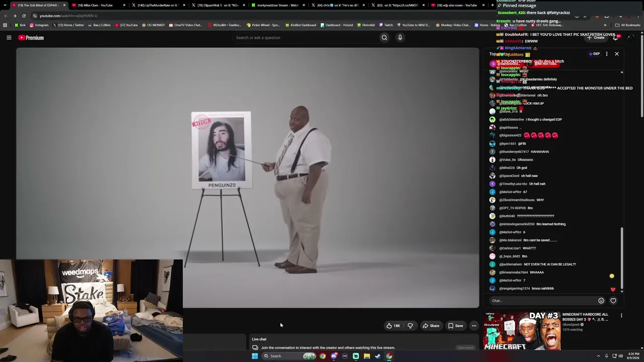The width and height of the screenshot is (644, 362).
Task: Open the taskbar clock showing 4:26 PM
Action: tap(632, 356)
